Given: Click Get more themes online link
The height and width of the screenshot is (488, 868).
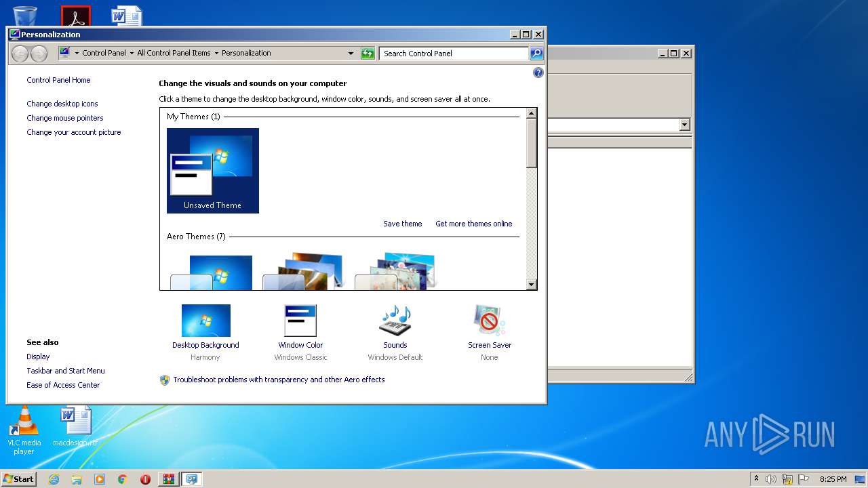Looking at the screenshot, I should (x=473, y=224).
